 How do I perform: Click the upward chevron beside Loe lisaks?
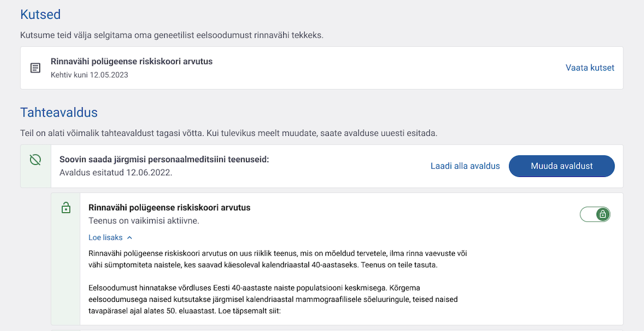click(129, 237)
